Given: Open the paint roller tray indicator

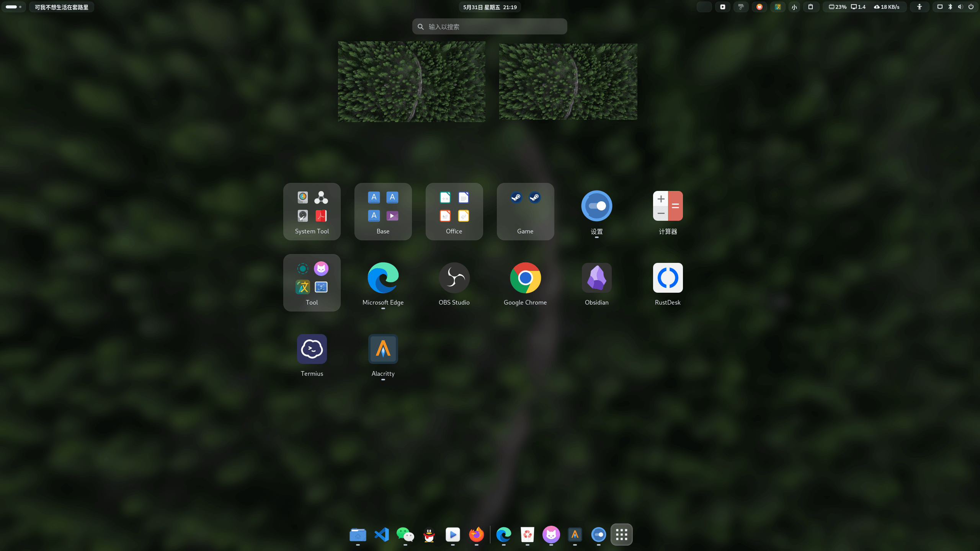Looking at the screenshot, I should (x=741, y=7).
